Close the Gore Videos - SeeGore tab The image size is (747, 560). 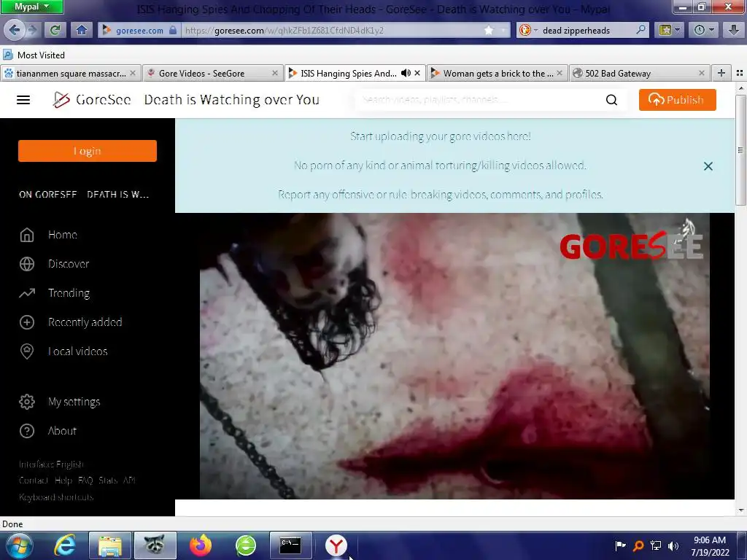(x=274, y=74)
